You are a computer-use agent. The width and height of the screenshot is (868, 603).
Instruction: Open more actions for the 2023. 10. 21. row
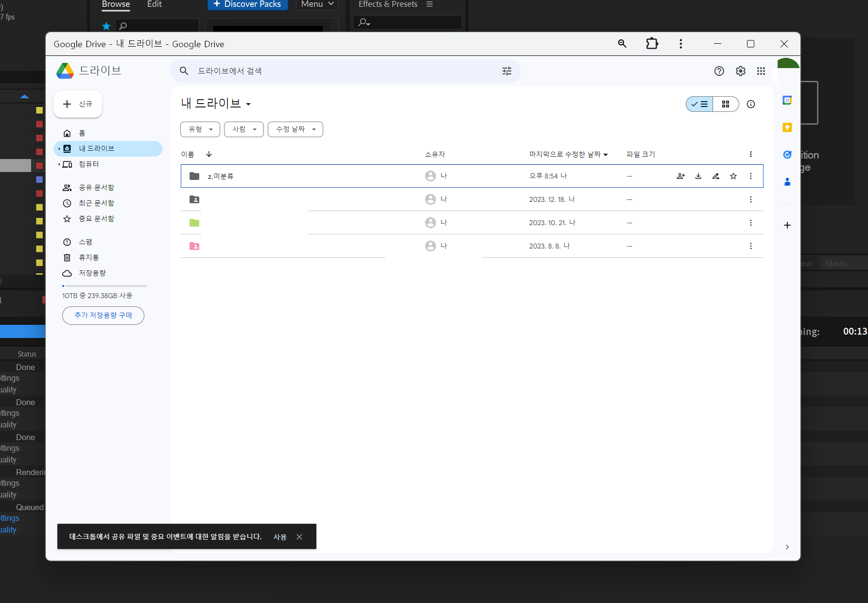point(751,223)
